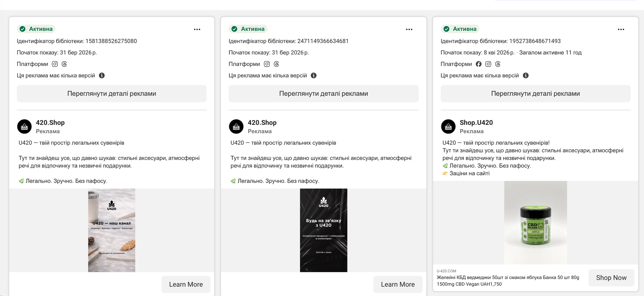Click info icon for multiple versions, first ad
Screen dimensions: 644x296
point(102,76)
